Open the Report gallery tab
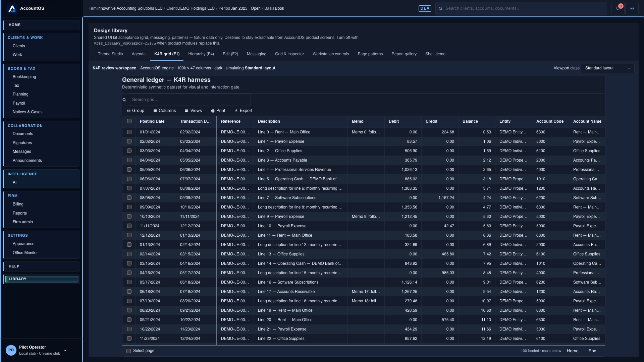 point(404,54)
